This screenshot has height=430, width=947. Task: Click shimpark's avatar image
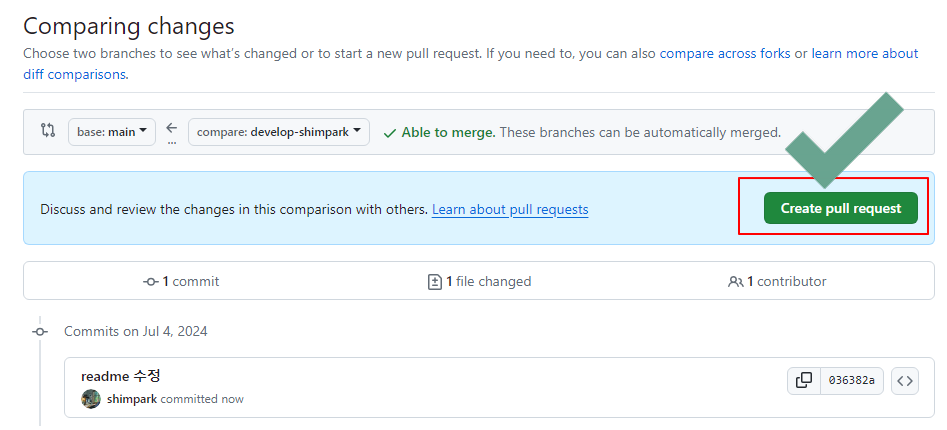point(91,399)
